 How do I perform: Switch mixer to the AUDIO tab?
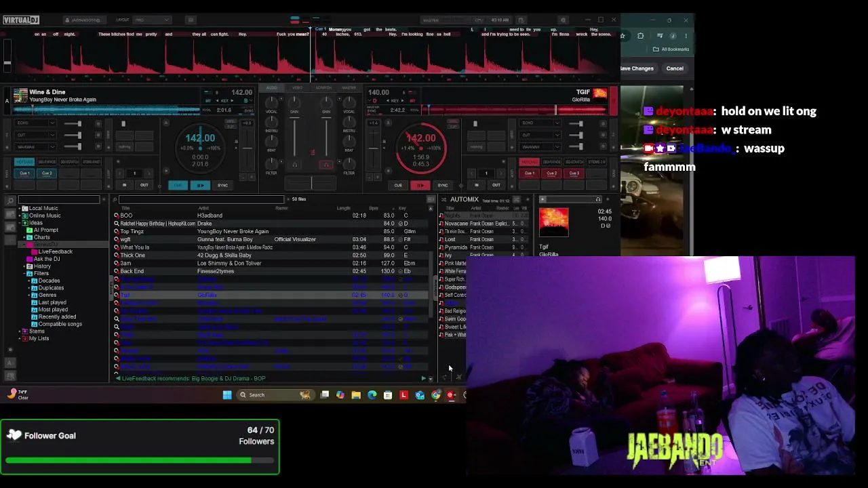pos(272,87)
